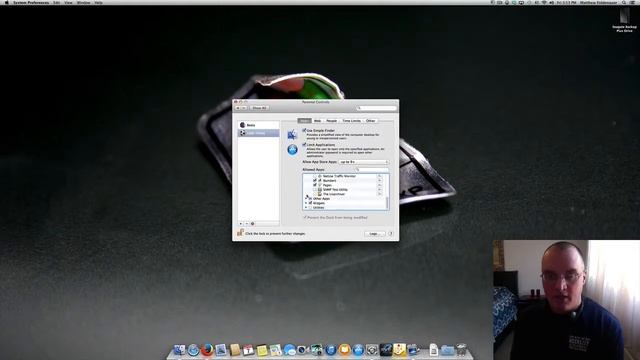Open the Window menu
Screen dimensions: 640x360
[x=83, y=2]
